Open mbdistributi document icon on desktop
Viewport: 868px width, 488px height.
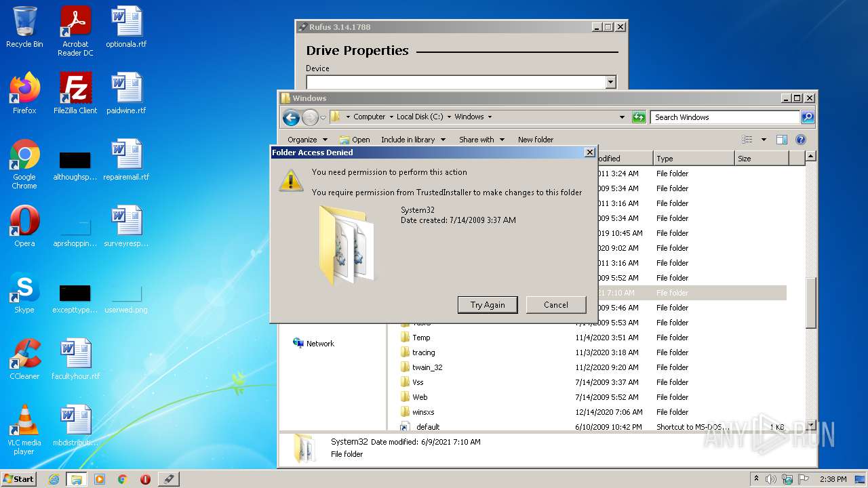pos(75,426)
